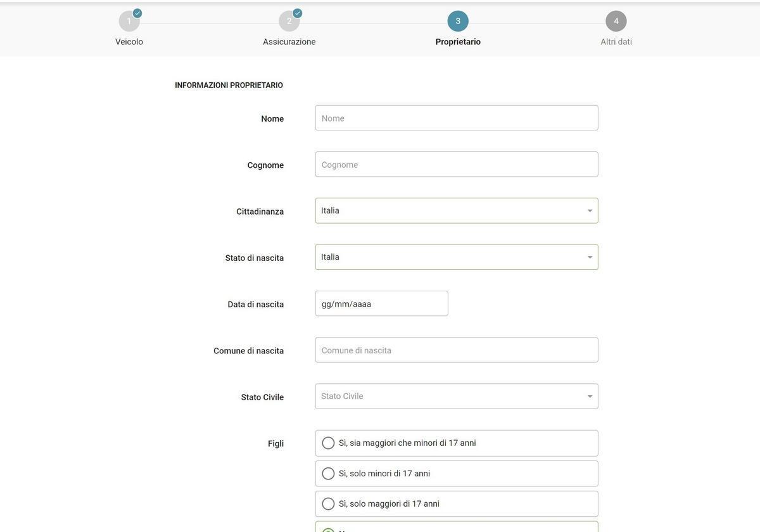760x532 pixels.
Task: Click the checkmark badge on step 2
Action: coord(298,13)
